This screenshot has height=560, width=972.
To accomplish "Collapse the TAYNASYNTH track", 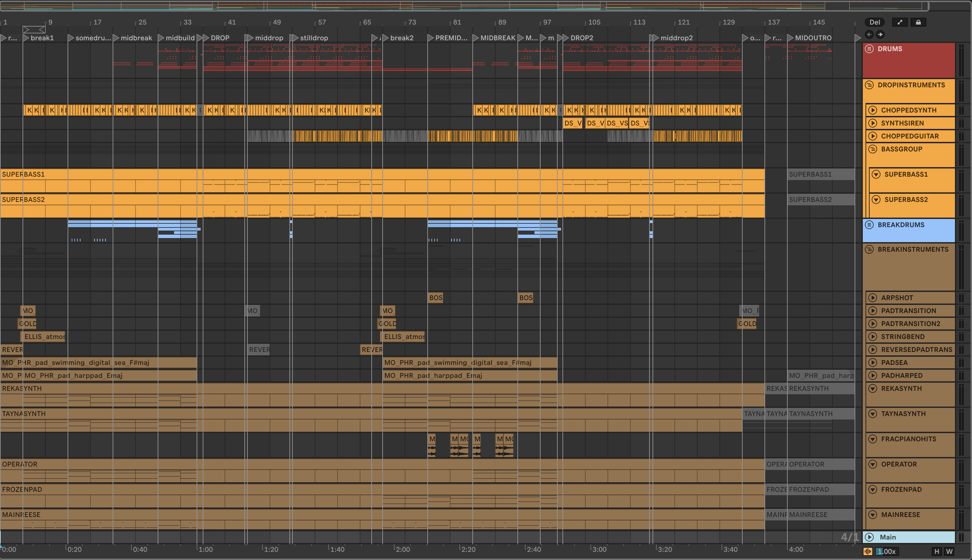I will (873, 414).
